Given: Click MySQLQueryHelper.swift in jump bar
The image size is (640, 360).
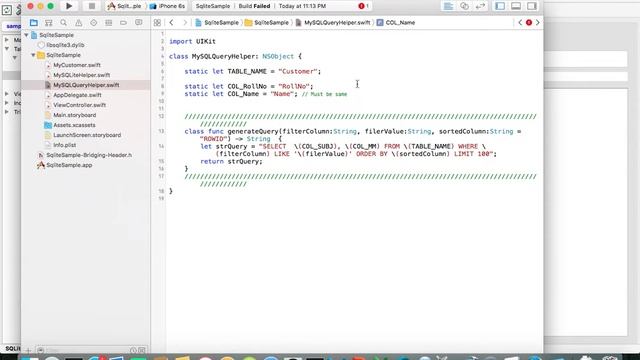Looking at the screenshot, I should point(333,23).
